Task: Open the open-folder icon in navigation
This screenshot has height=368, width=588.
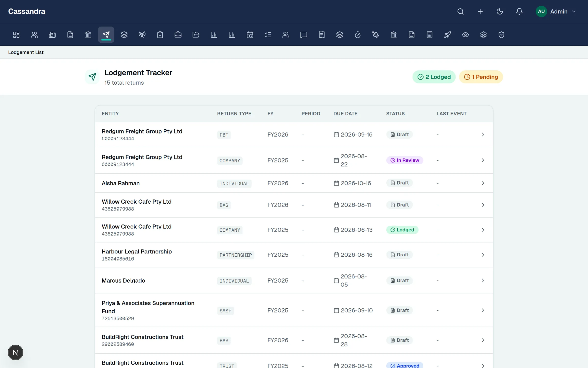Action: 196,35
